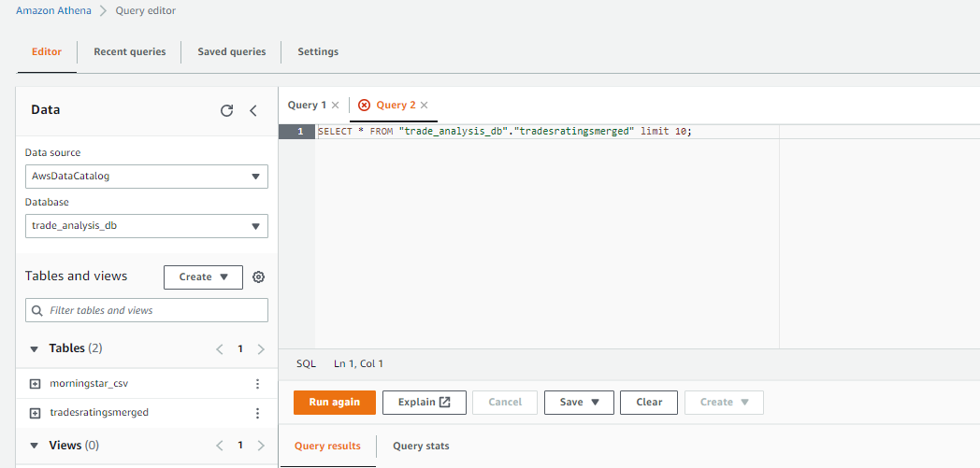
Task: Open the Data source dropdown
Action: [146, 177]
